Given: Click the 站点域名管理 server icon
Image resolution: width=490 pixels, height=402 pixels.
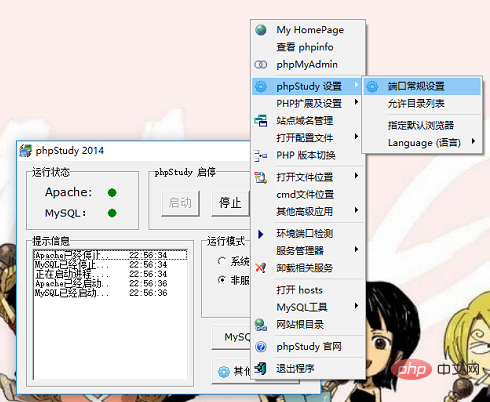Looking at the screenshot, I should pyautogui.click(x=261, y=121).
